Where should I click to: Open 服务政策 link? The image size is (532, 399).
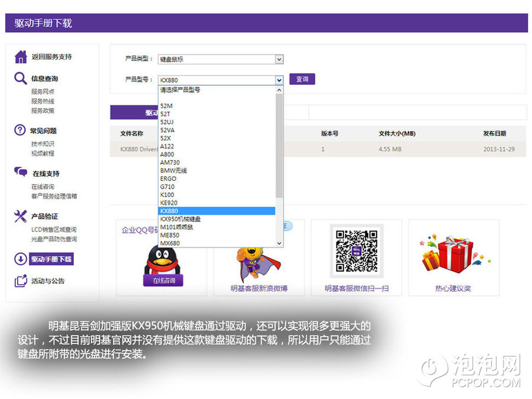click(x=43, y=111)
